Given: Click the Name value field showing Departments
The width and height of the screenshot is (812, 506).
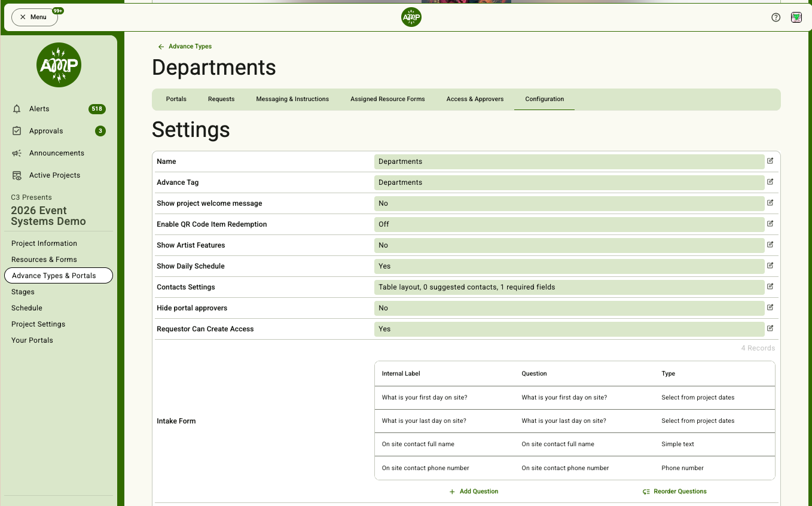Looking at the screenshot, I should [x=569, y=161].
